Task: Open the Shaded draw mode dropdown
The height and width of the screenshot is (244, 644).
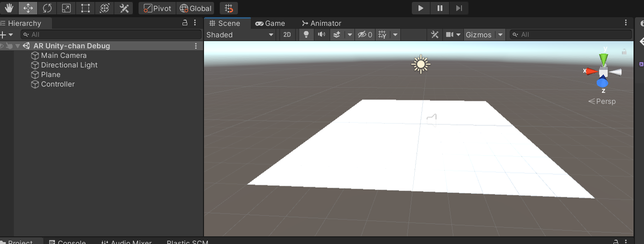Action: click(x=240, y=34)
